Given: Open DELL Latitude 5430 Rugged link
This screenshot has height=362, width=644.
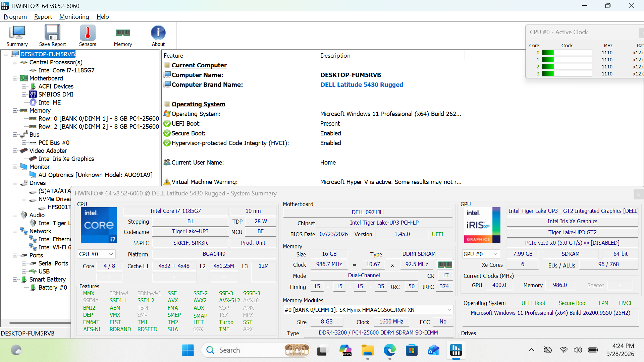Looking at the screenshot, I should [362, 84].
